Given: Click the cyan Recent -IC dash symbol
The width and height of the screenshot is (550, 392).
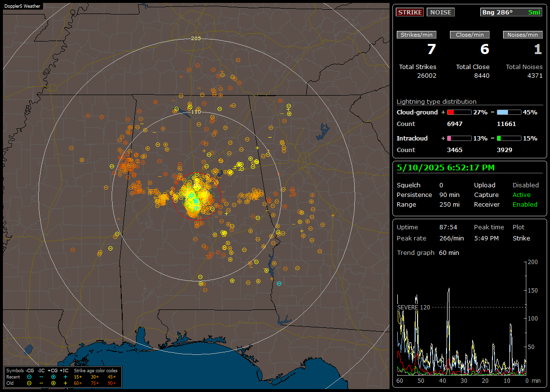Looking at the screenshot, I should (x=42, y=377).
